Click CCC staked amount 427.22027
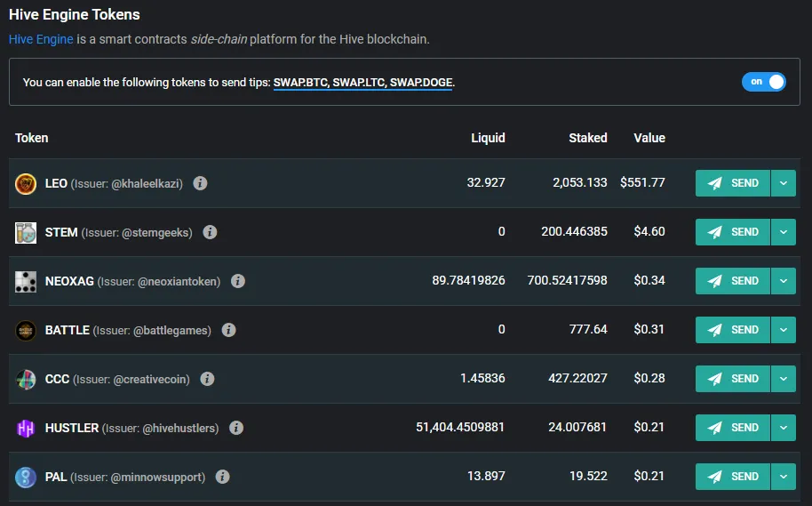 (578, 378)
